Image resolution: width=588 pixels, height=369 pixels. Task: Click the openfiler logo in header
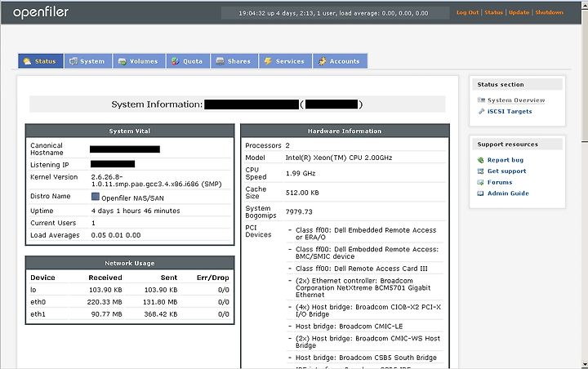[41, 12]
